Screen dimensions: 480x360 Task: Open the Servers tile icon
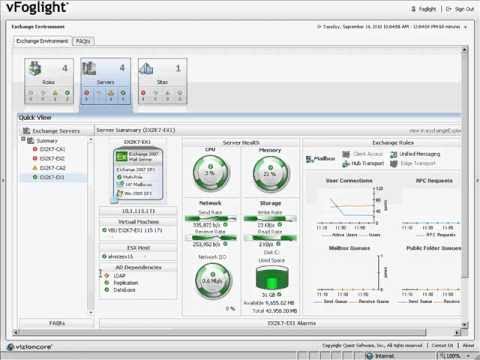[x=89, y=68]
